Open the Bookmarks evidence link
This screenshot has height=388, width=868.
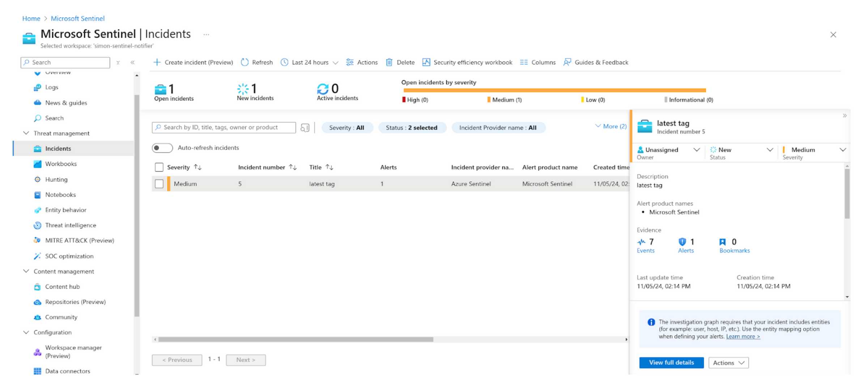pyautogui.click(x=735, y=251)
